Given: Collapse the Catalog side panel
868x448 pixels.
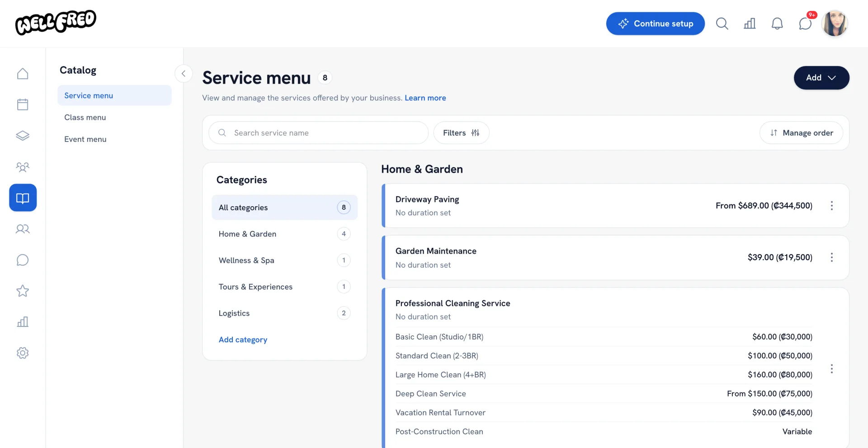Looking at the screenshot, I should point(184,73).
